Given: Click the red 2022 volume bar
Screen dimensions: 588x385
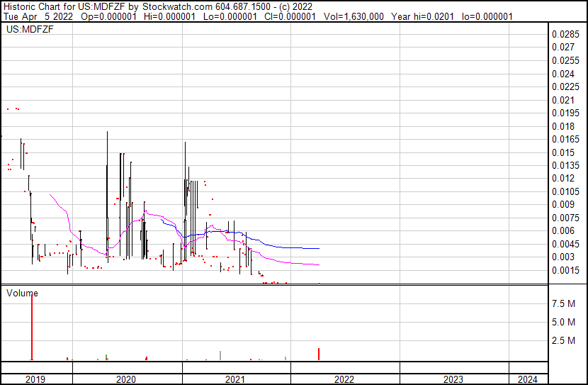Looking at the screenshot, I should (319, 355).
